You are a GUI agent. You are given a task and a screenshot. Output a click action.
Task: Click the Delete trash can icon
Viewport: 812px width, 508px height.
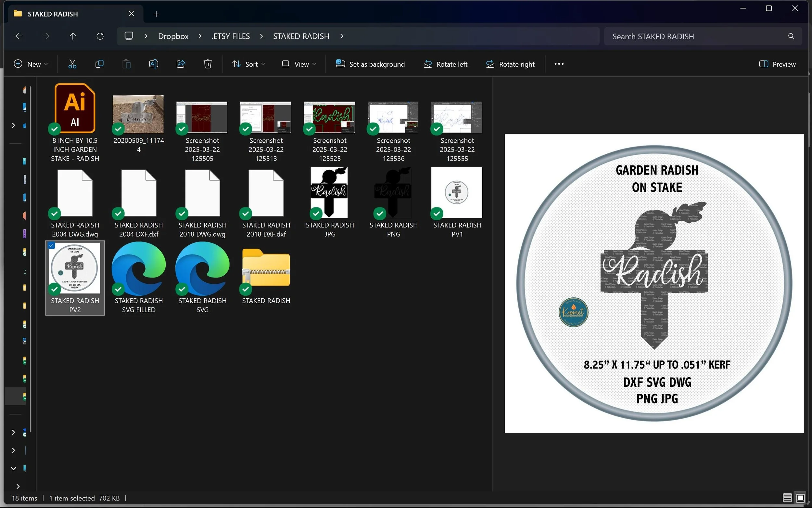tap(208, 64)
